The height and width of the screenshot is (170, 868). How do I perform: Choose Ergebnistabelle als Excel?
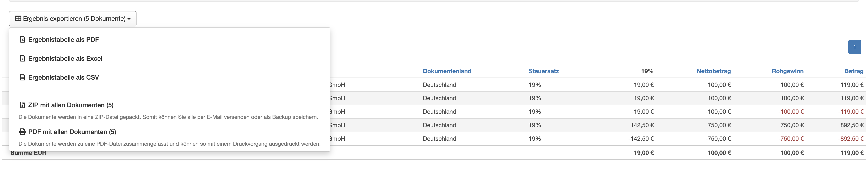click(65, 58)
